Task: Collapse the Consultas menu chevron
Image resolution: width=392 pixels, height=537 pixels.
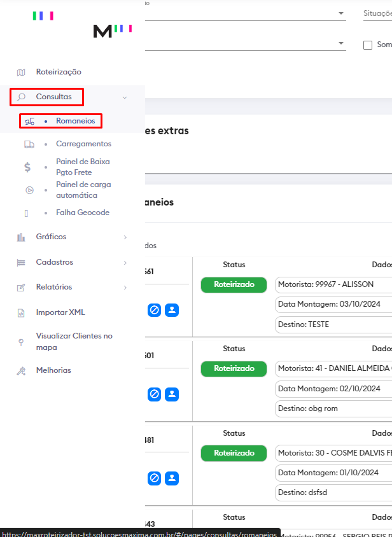Action: 125,97
